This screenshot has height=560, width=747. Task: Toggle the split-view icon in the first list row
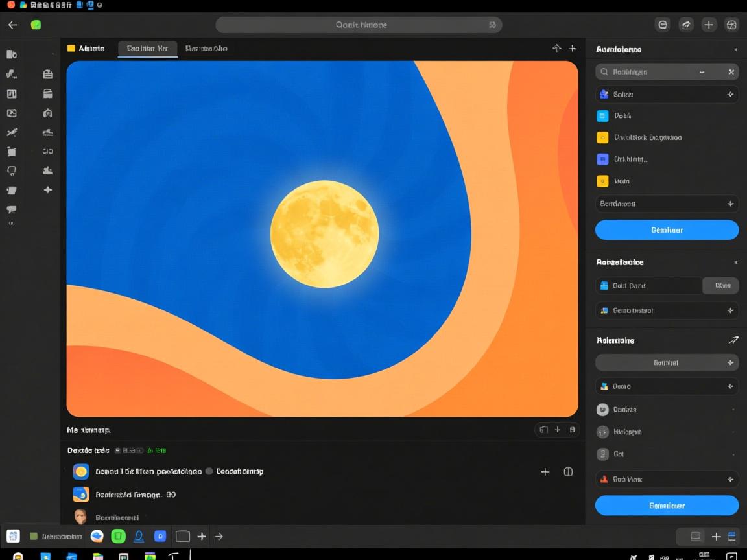click(x=568, y=472)
